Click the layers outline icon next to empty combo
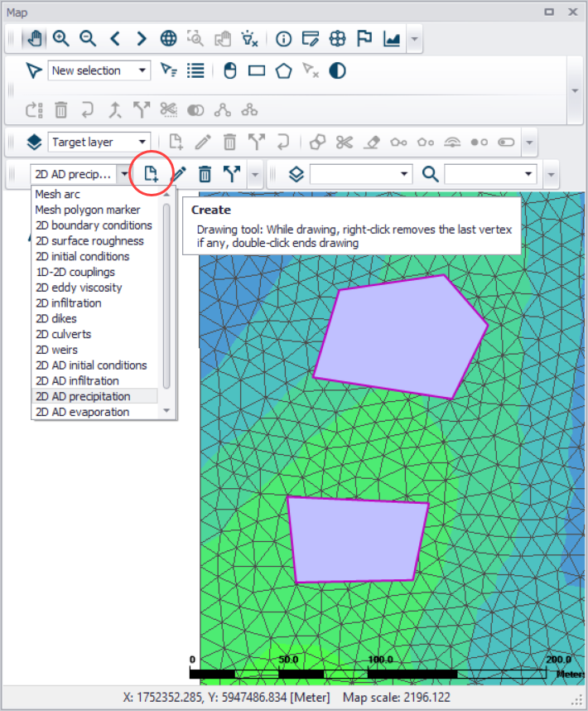 point(296,174)
